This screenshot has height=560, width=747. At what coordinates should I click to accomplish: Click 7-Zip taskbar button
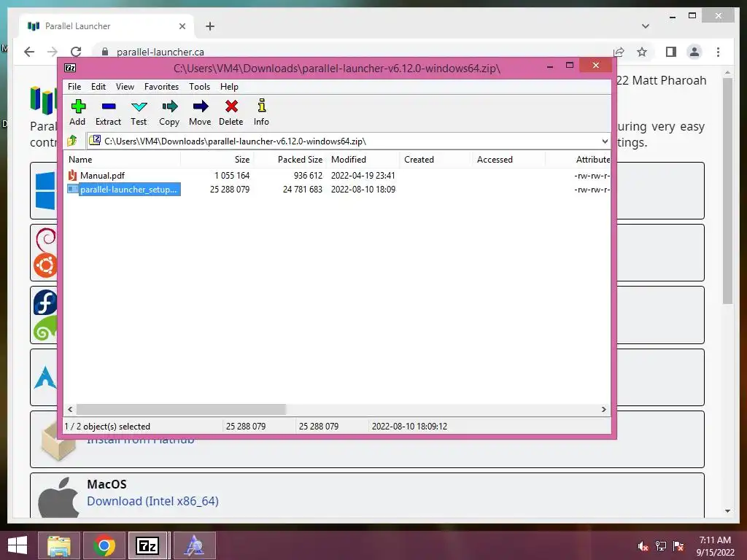[147, 545]
